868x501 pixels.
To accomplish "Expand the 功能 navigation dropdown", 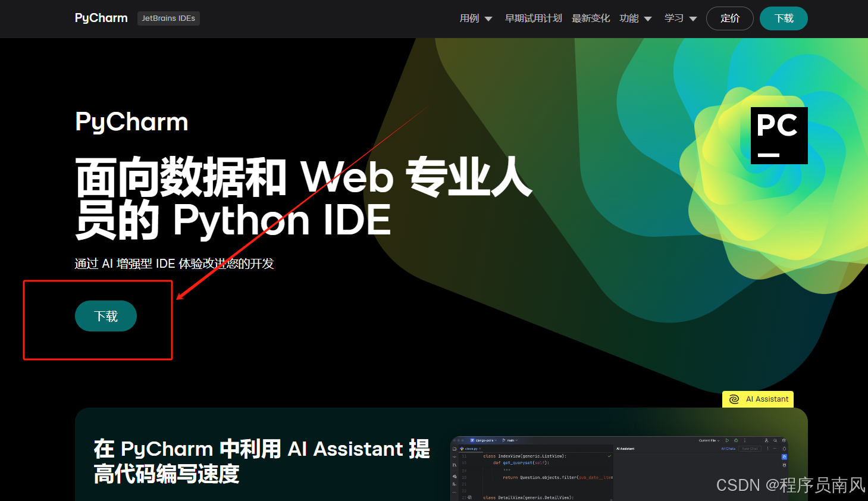I will [635, 18].
